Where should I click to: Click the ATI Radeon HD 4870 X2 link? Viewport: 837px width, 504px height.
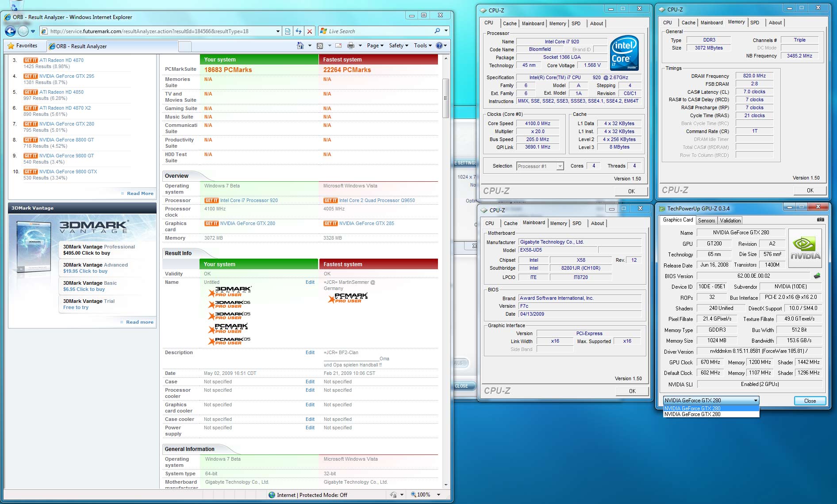point(65,108)
